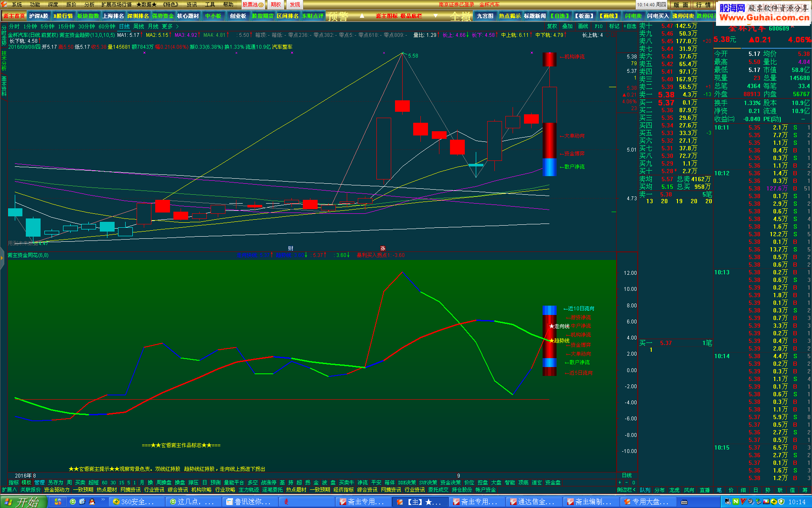The height and width of the screenshot is (508, 812).
Task: Click the plus zoom-in chart stepper
Action: coord(620,483)
